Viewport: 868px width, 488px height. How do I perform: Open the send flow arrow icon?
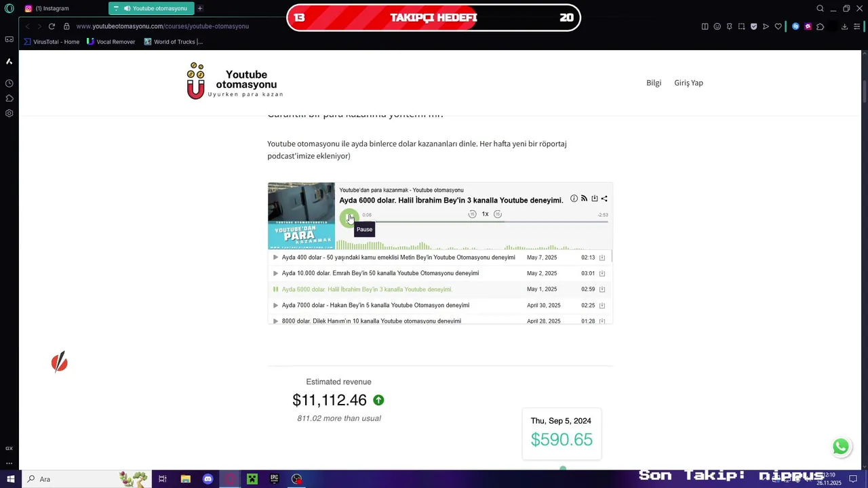[x=766, y=26]
